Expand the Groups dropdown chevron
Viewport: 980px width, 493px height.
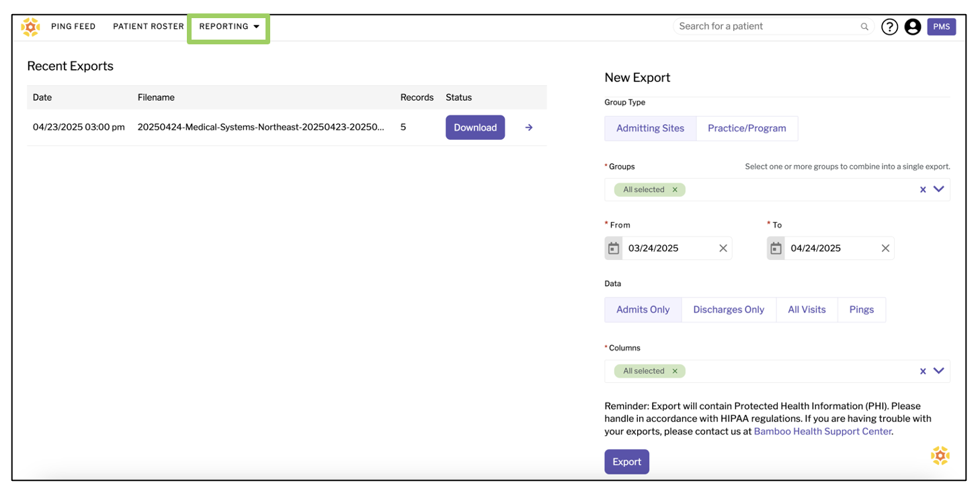[x=939, y=189]
